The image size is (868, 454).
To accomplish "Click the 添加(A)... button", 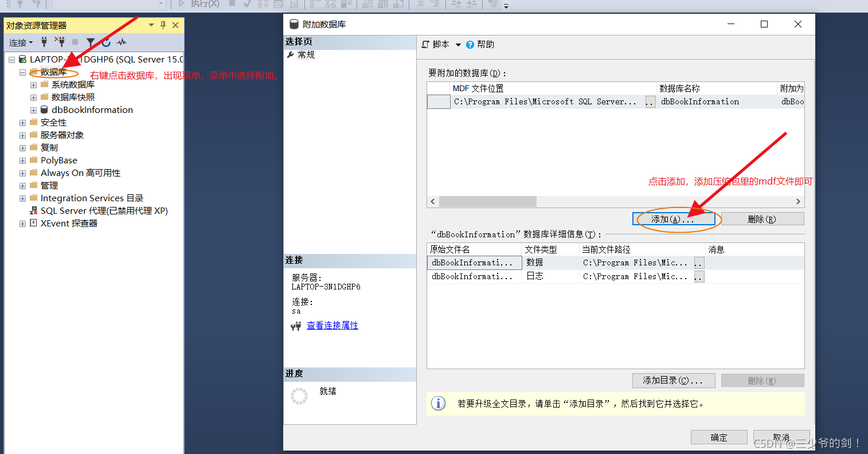I will (x=674, y=219).
